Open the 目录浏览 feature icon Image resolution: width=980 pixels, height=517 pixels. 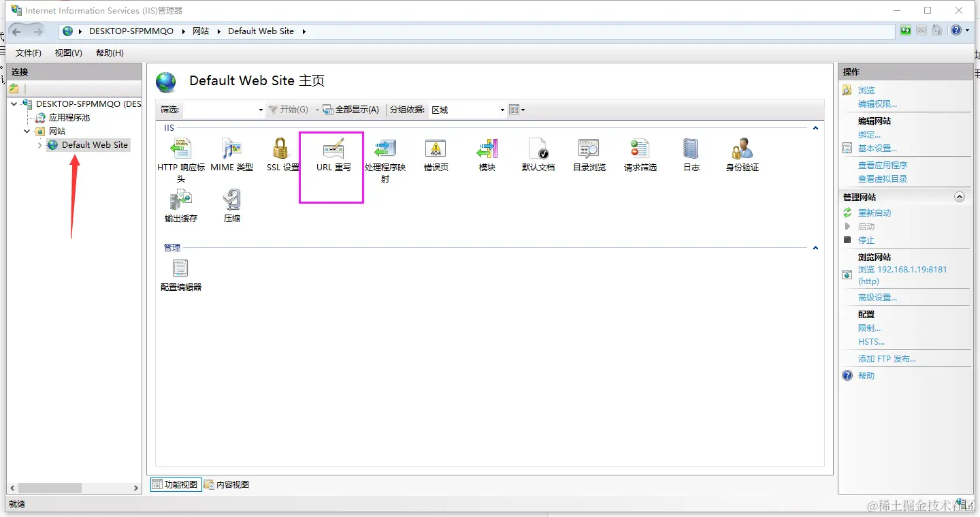589,155
